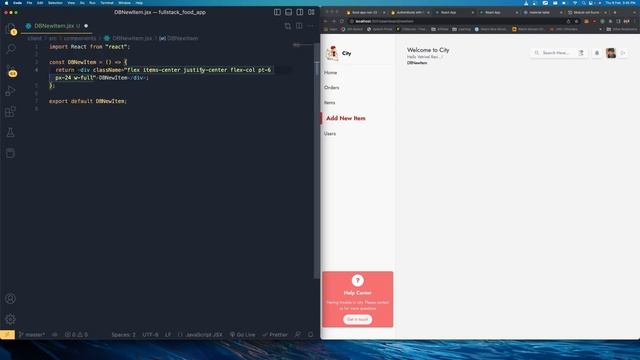The image size is (640, 360).
Task: Toggle the bottom panel layout icon
Action: 289,12
